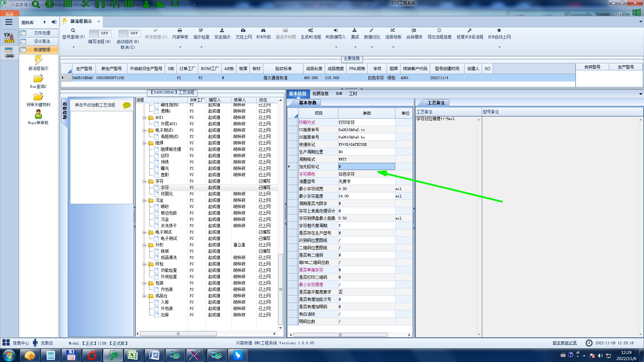Open the Bom查询2 folder icon
Viewport: 644px width, 362px height.
[x=38, y=79]
